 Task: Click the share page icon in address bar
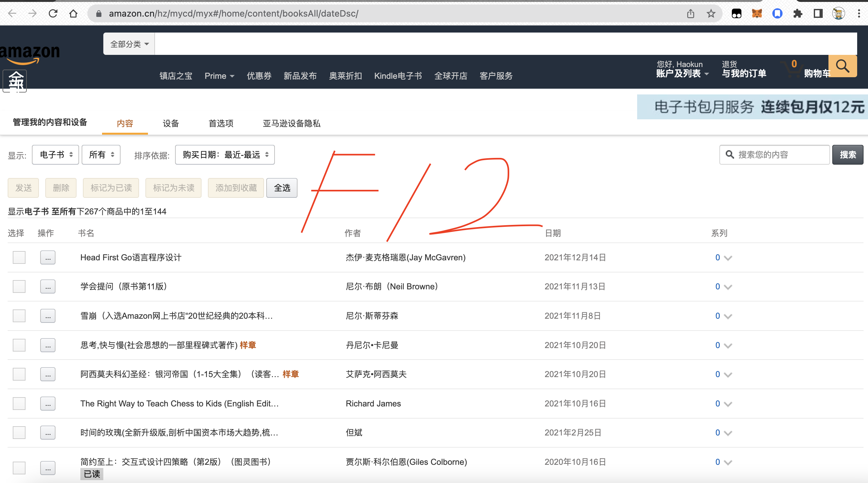691,13
